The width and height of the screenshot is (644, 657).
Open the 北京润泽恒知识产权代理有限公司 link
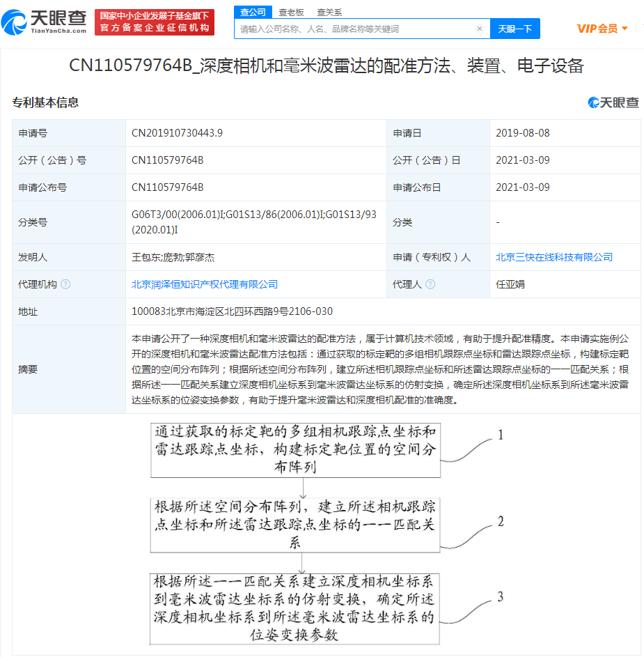click(204, 284)
